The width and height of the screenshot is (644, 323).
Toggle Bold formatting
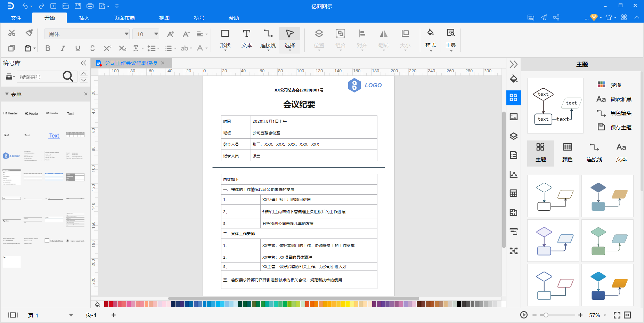(x=48, y=48)
